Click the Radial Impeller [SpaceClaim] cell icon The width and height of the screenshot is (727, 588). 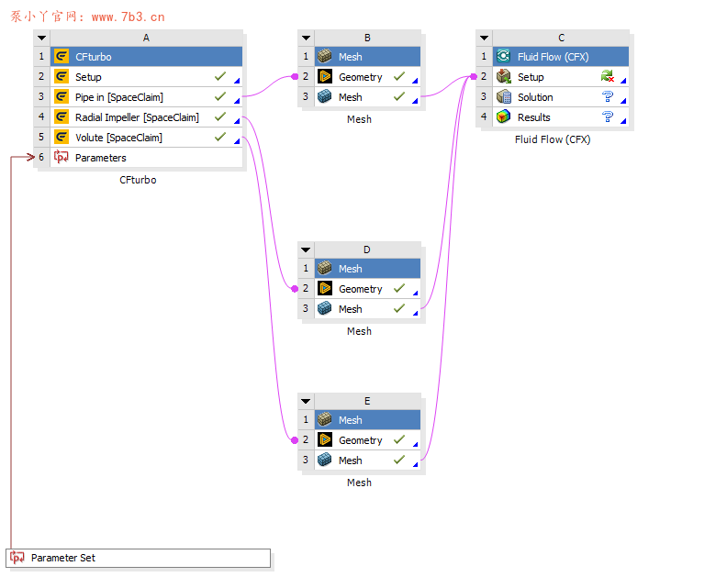62,116
